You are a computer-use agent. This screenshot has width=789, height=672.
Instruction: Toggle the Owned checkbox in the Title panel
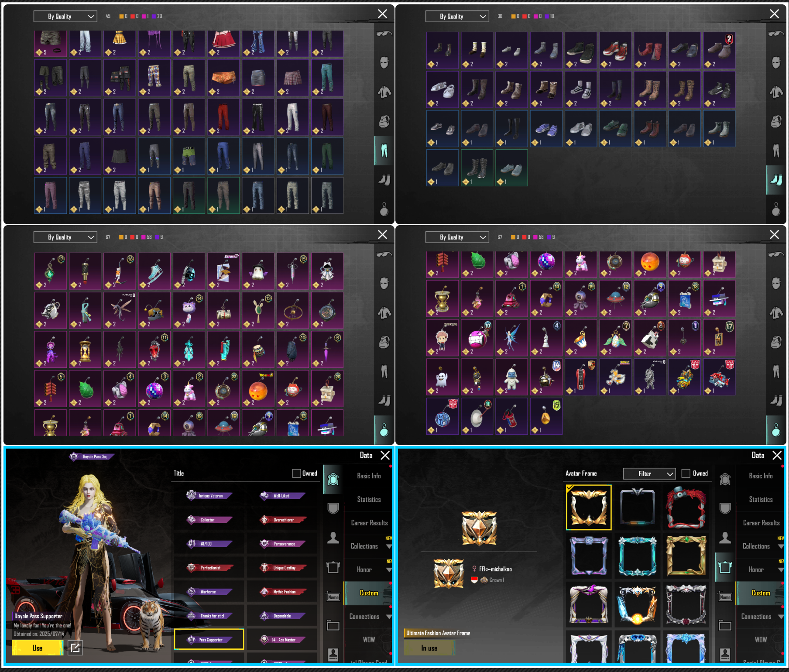pyautogui.click(x=296, y=473)
